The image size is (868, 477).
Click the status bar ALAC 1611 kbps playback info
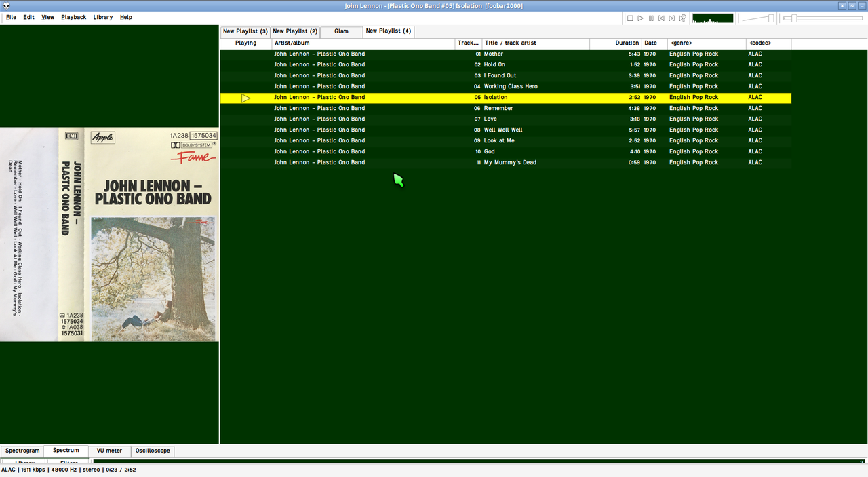(x=68, y=470)
